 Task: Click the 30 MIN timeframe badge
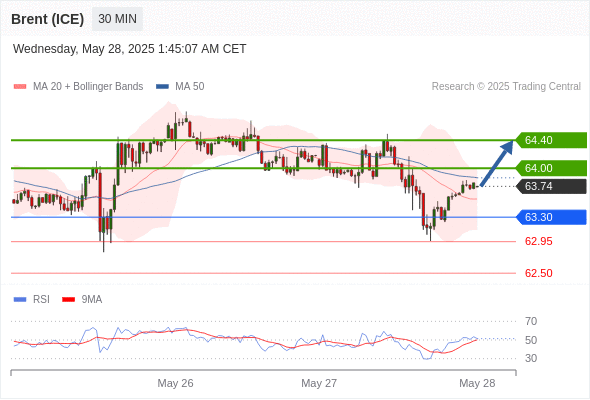(x=117, y=19)
